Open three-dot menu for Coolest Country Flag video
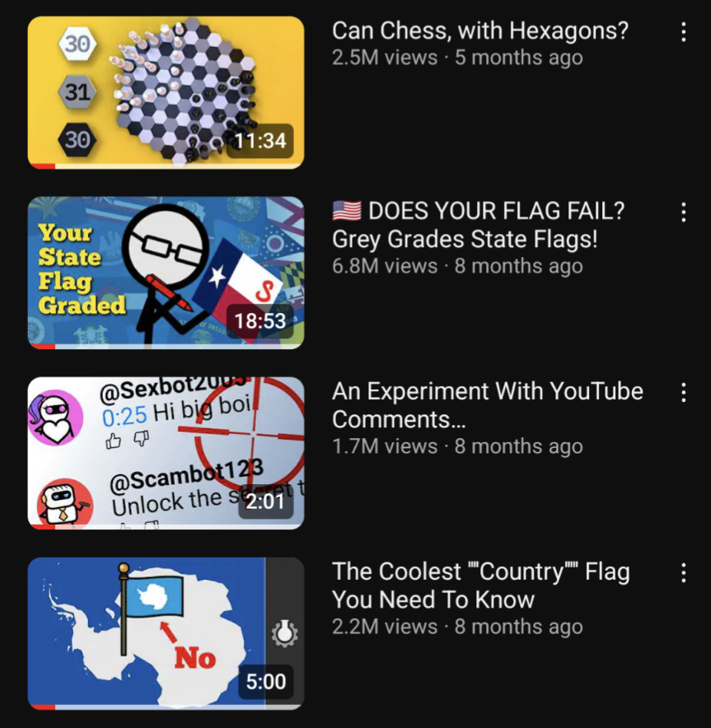 683,572
